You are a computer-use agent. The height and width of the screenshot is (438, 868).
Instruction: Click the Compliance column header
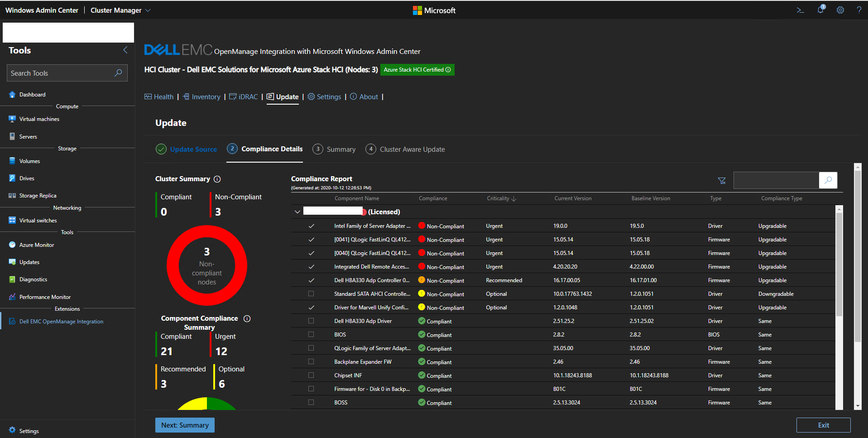point(433,198)
